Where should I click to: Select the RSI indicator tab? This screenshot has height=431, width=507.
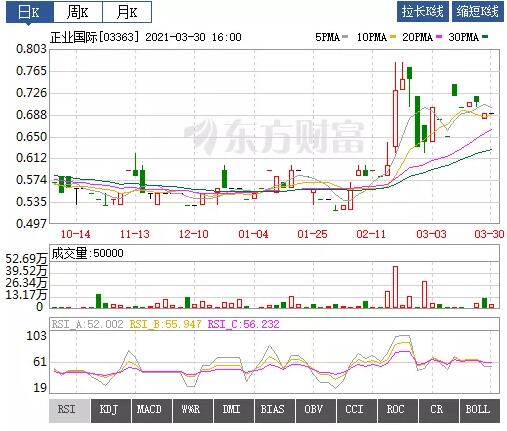(69, 411)
